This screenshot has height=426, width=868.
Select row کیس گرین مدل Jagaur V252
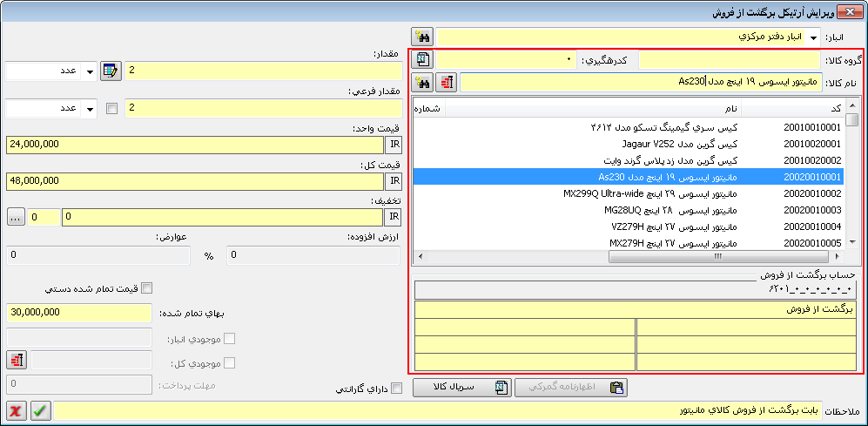[629, 144]
